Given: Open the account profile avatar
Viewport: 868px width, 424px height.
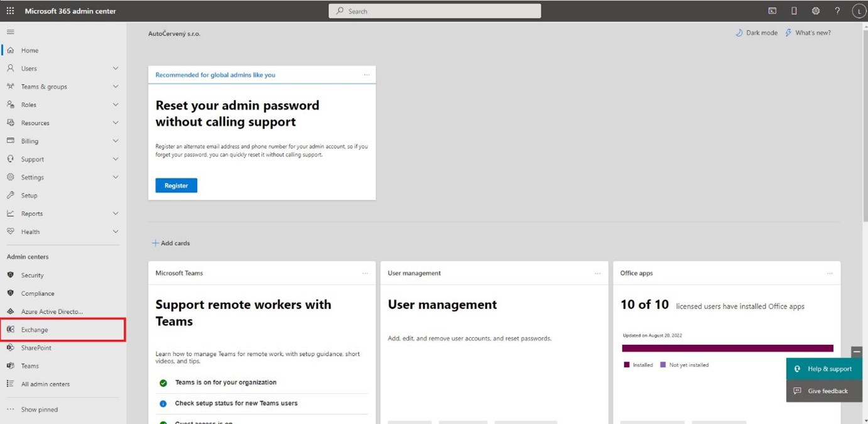Looking at the screenshot, I should coord(859,11).
